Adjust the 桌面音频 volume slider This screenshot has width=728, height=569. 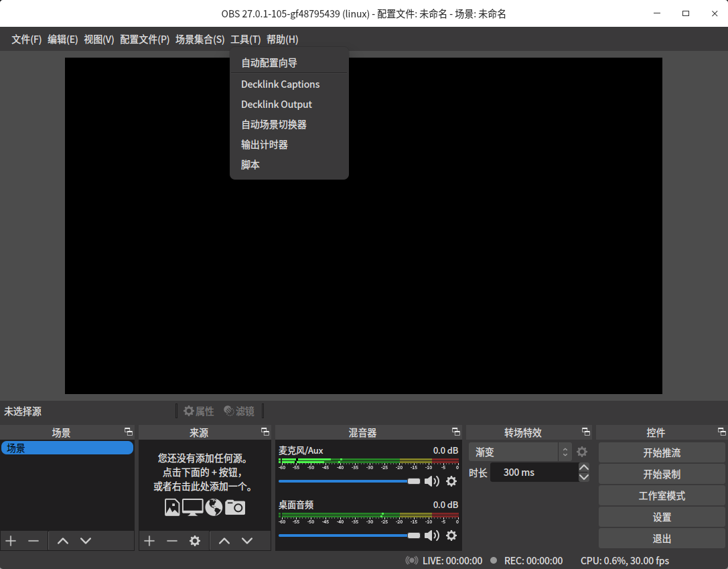coord(349,535)
